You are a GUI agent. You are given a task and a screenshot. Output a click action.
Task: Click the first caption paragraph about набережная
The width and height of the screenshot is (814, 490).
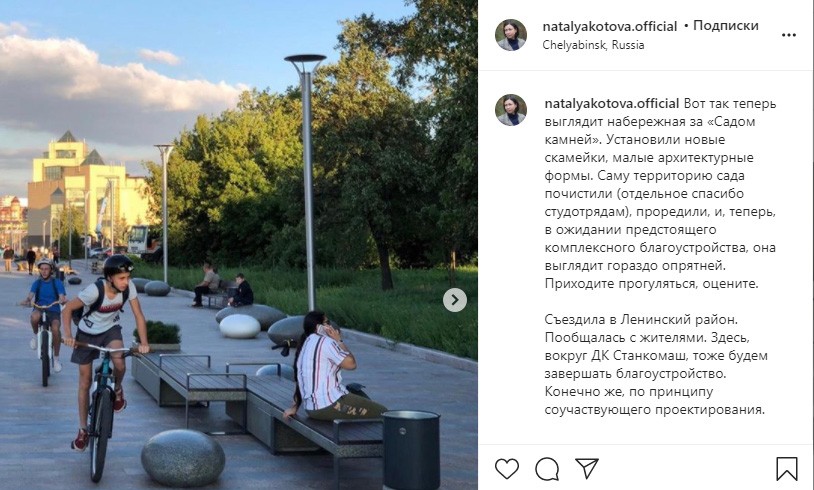tap(660, 194)
